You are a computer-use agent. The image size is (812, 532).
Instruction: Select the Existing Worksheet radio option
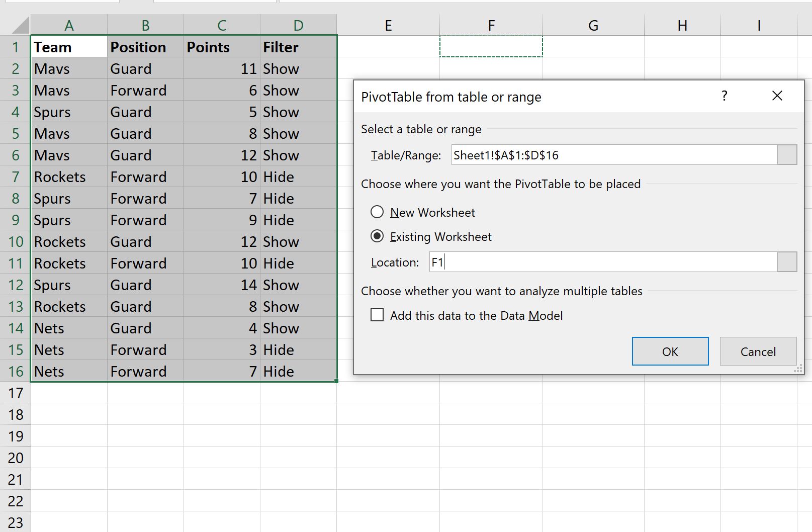click(x=377, y=236)
